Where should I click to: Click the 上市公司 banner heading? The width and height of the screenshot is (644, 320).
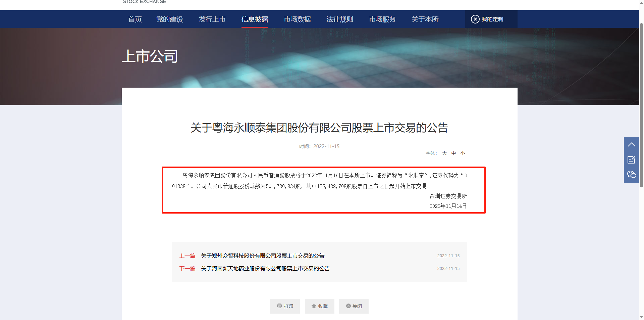150,56
